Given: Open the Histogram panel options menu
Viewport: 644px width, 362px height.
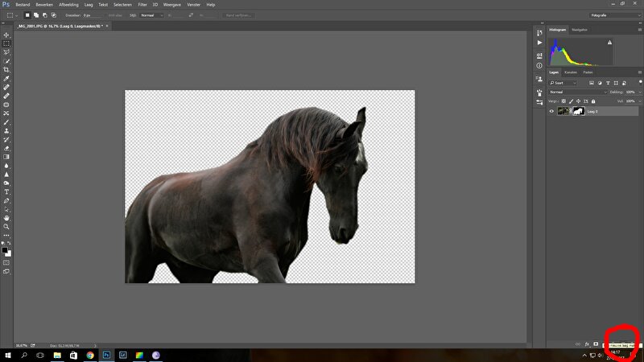Looking at the screenshot, I should pyautogui.click(x=639, y=30).
